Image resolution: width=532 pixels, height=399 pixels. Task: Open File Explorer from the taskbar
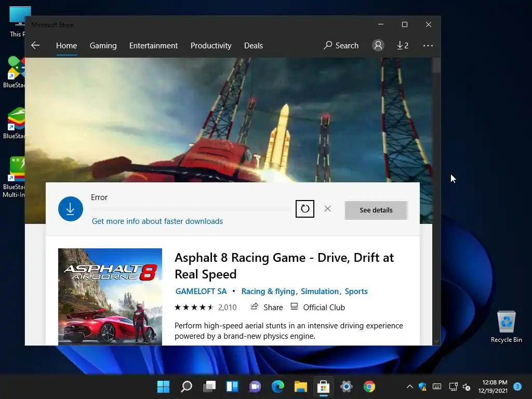point(301,387)
